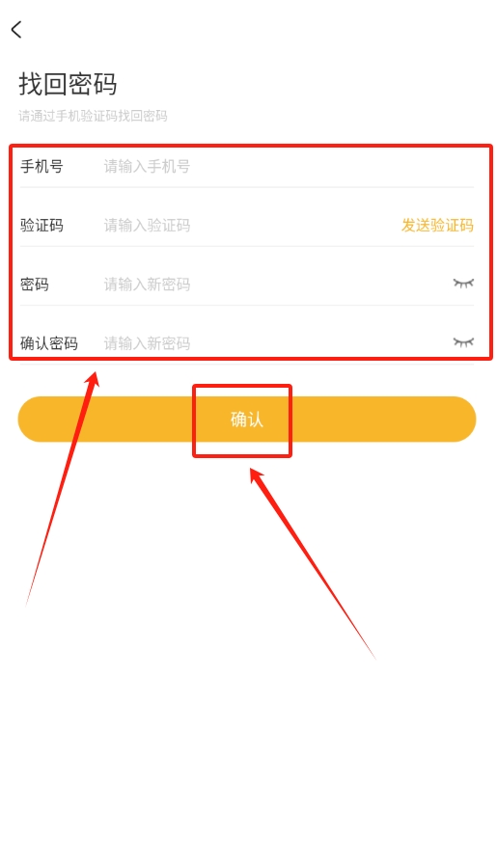
Task: Select the 验证码 field label
Action: pyautogui.click(x=41, y=226)
